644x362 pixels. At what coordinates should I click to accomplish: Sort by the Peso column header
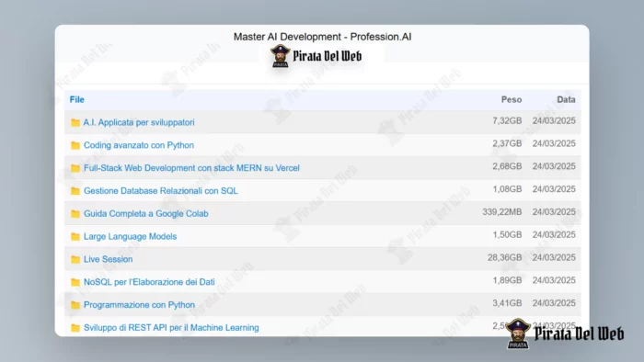512,99
